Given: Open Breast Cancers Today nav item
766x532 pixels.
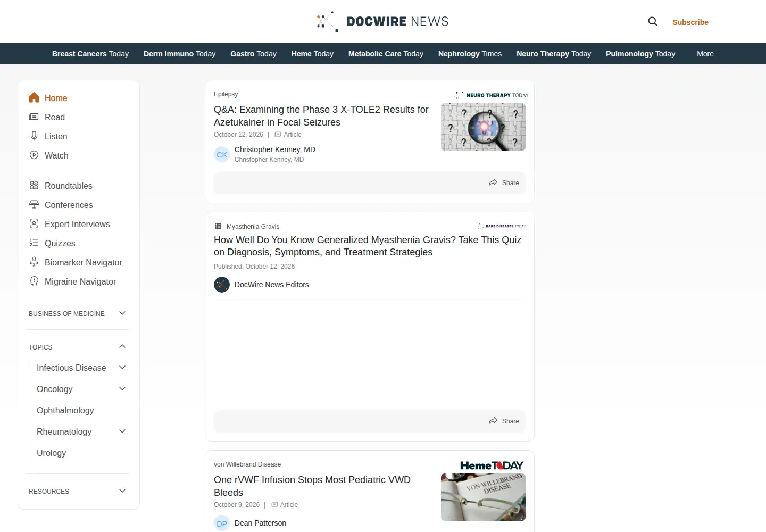Looking at the screenshot, I should coord(90,54).
